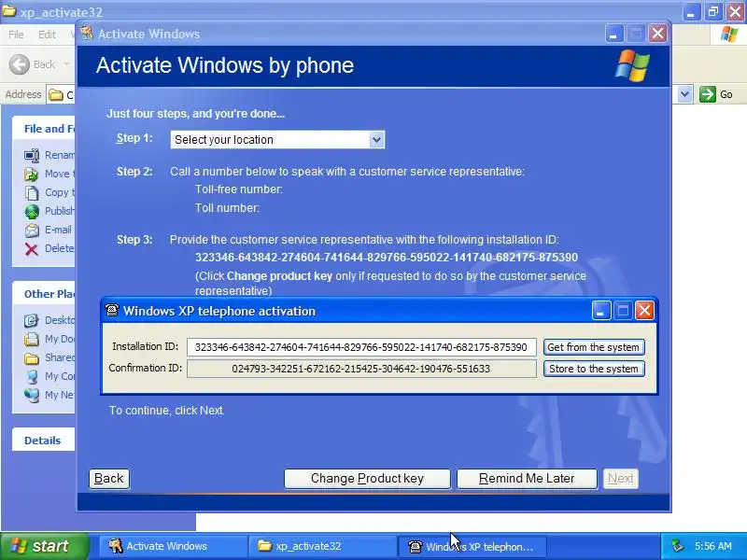Click the Toll number label
The image size is (747, 560).
click(x=227, y=208)
